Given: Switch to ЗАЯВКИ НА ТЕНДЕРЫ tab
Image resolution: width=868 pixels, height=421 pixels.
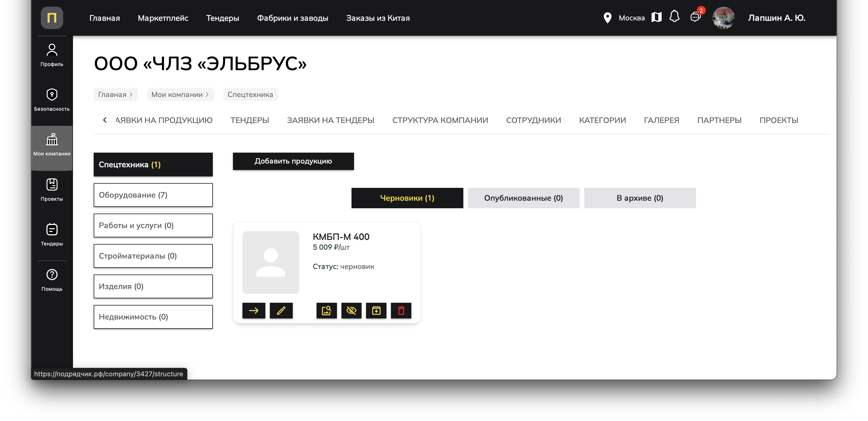Looking at the screenshot, I should click(x=331, y=120).
